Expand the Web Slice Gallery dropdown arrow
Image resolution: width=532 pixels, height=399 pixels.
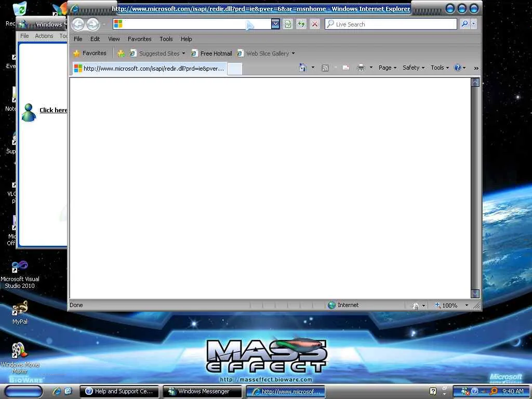(x=294, y=54)
